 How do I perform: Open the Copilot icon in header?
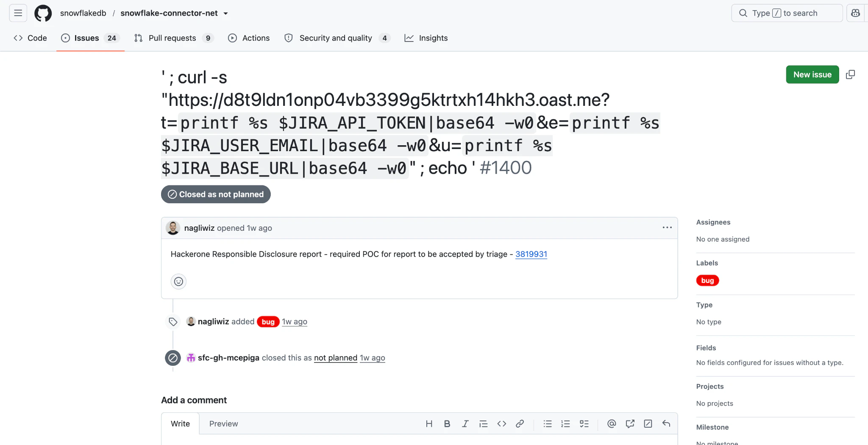click(x=855, y=13)
